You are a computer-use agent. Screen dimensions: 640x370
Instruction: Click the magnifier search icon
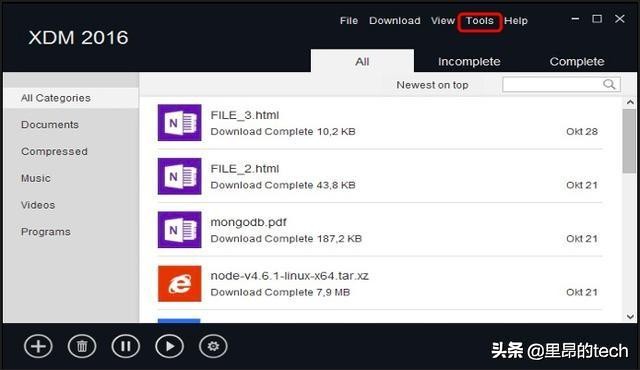(609, 84)
